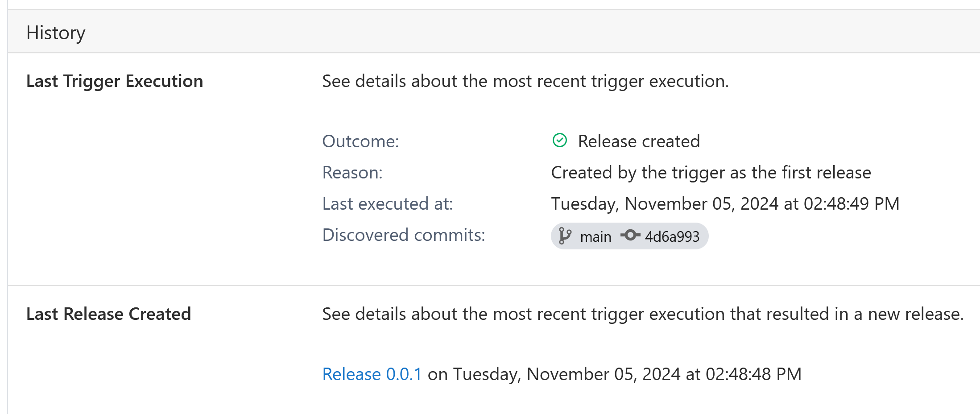Click the Release created outcome text
This screenshot has height=414, width=980.
[639, 141]
